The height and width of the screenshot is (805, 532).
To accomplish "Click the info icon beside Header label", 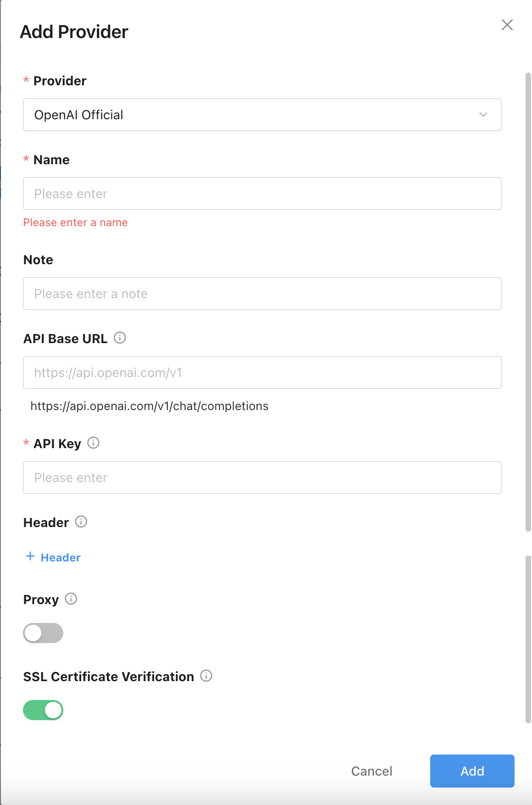I will 81,522.
